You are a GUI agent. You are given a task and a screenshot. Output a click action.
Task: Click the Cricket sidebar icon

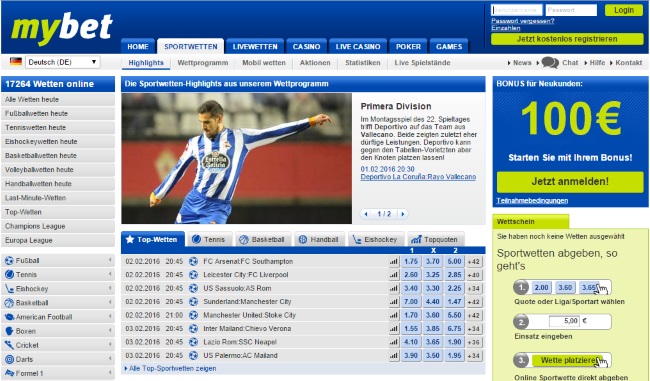(x=9, y=345)
